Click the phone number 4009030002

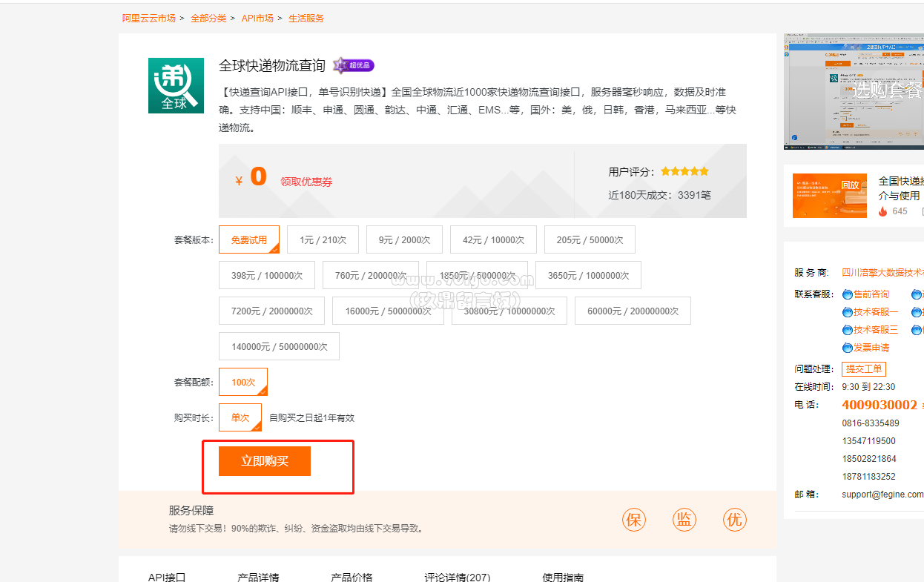coord(880,405)
